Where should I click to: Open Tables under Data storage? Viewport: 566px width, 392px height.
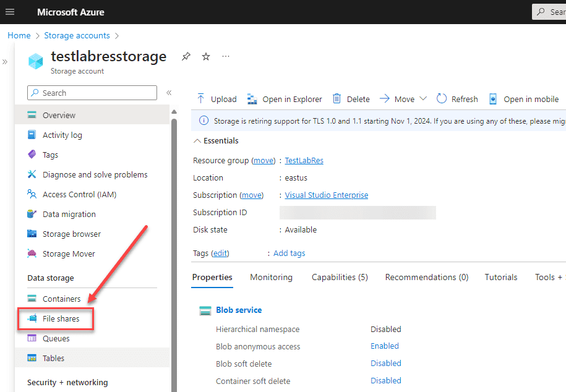click(x=92, y=358)
